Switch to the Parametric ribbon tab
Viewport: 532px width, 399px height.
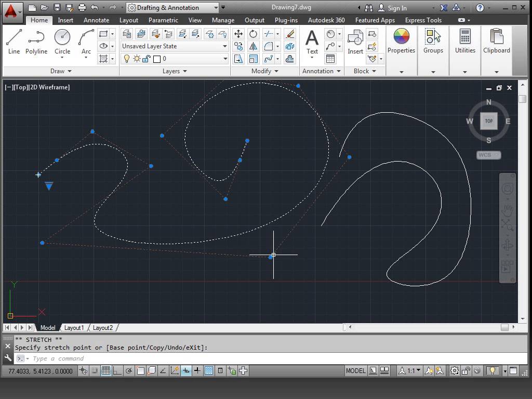163,20
